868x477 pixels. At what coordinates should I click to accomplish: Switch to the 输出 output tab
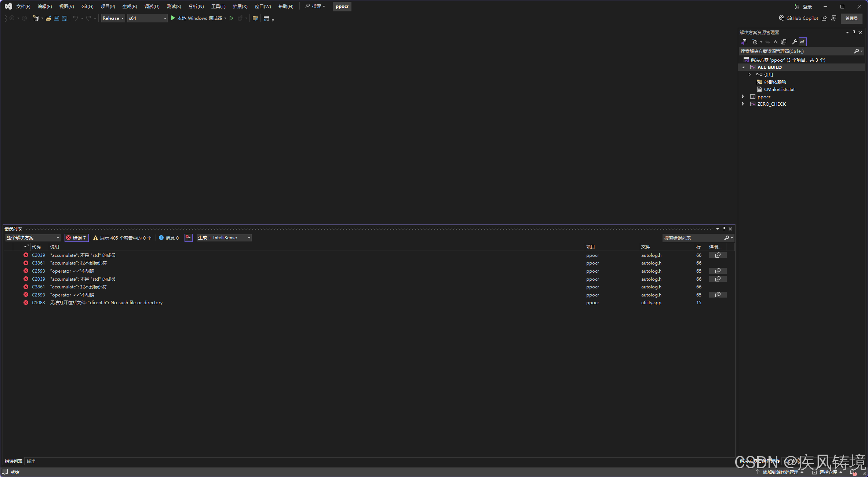(x=31, y=461)
